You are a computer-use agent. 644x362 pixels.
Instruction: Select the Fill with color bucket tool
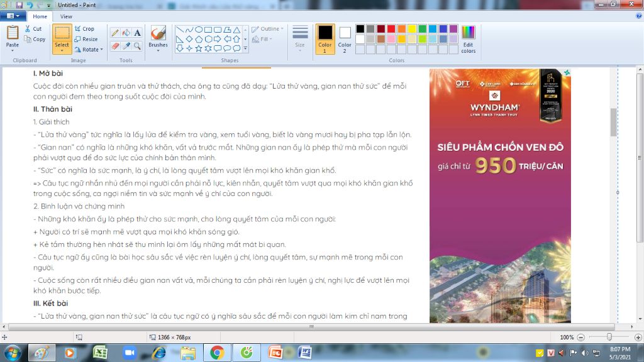126,33
